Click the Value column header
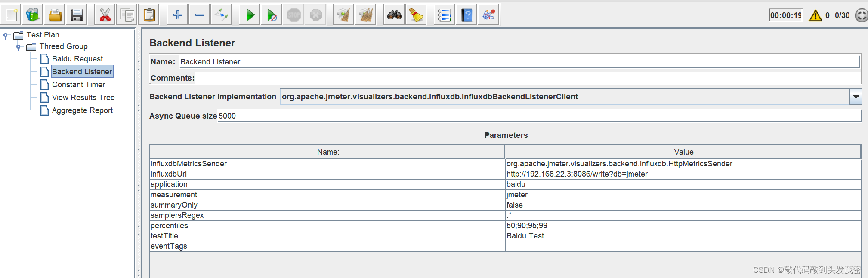The image size is (868, 278). point(683,152)
